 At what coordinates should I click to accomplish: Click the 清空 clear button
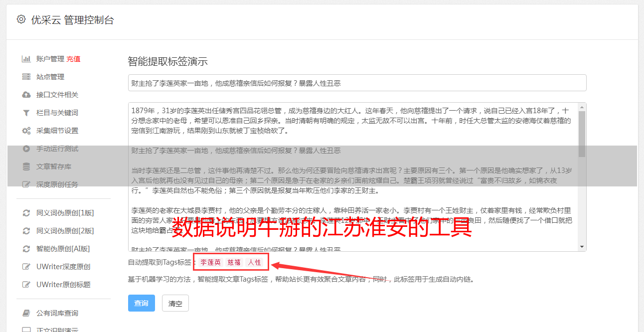175,303
